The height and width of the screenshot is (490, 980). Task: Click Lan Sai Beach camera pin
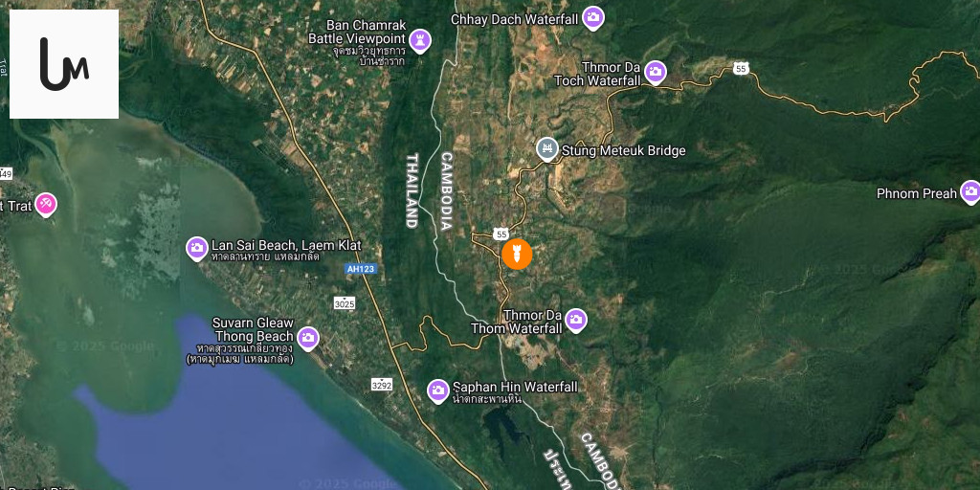pos(197,249)
